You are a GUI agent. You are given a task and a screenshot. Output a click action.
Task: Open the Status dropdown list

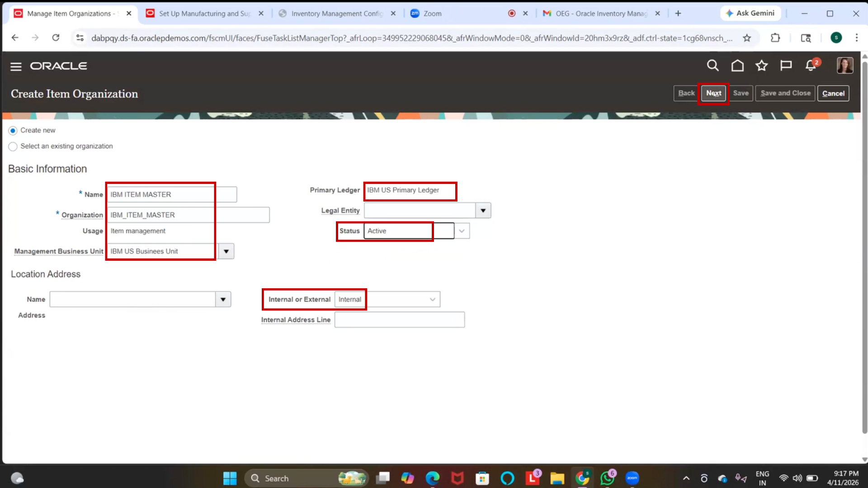pyautogui.click(x=462, y=231)
